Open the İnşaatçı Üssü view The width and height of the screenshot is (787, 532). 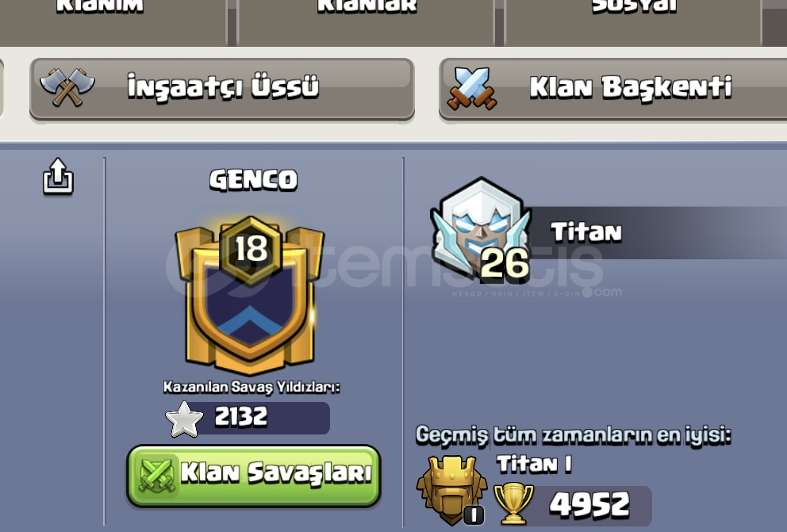222,90
